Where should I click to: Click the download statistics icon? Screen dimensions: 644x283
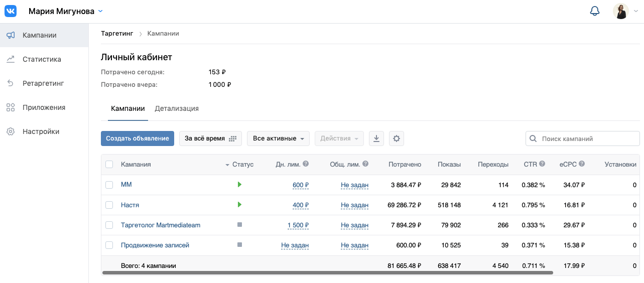[x=376, y=138]
